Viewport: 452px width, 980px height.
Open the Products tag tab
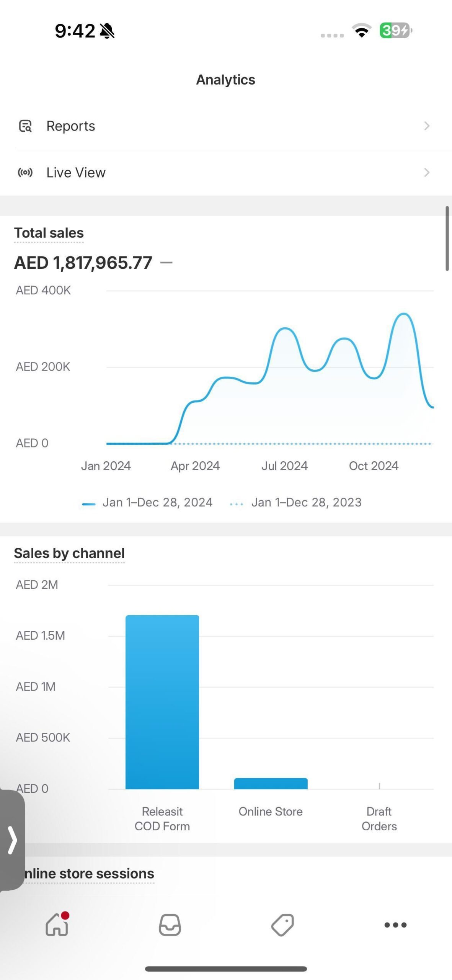pos(282,925)
